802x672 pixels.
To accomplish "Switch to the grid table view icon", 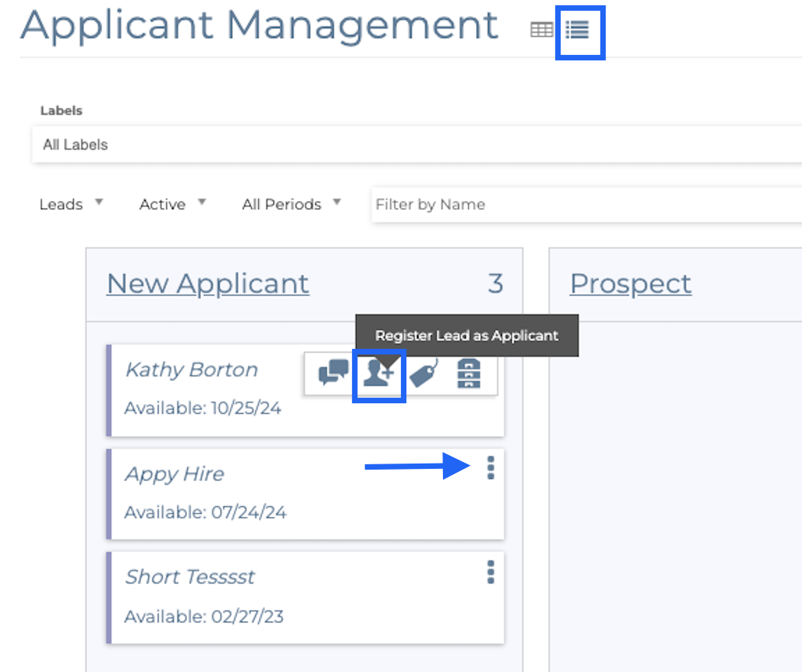I will tap(542, 30).
